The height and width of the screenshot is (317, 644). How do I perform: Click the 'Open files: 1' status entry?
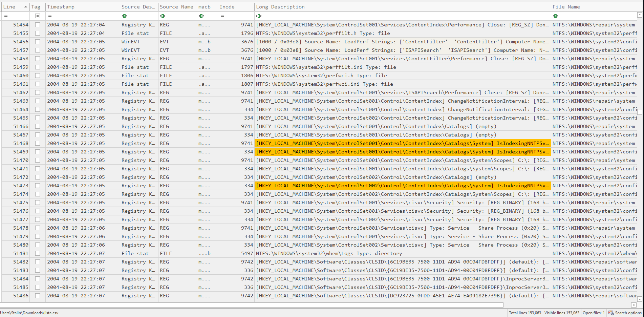coord(594,313)
